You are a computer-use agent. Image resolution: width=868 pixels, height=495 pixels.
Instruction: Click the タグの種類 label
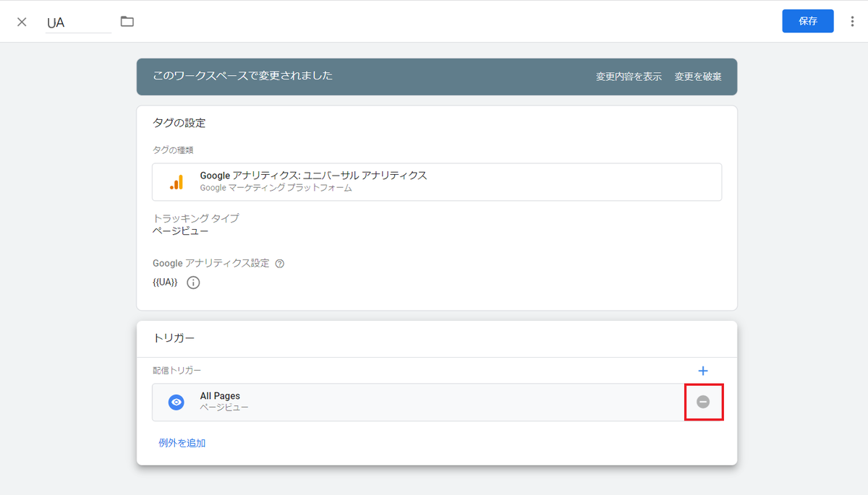173,150
